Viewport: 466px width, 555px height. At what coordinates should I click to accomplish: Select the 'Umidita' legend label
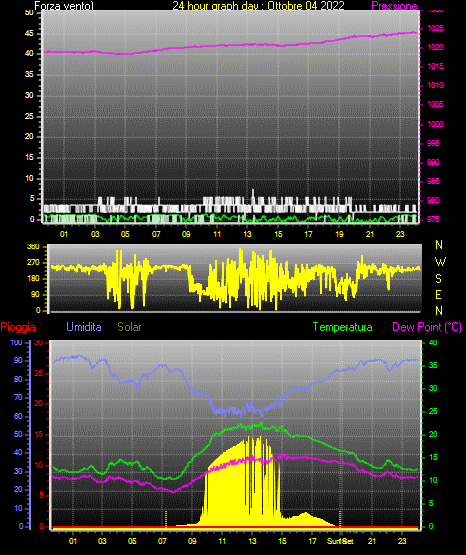[84, 327]
